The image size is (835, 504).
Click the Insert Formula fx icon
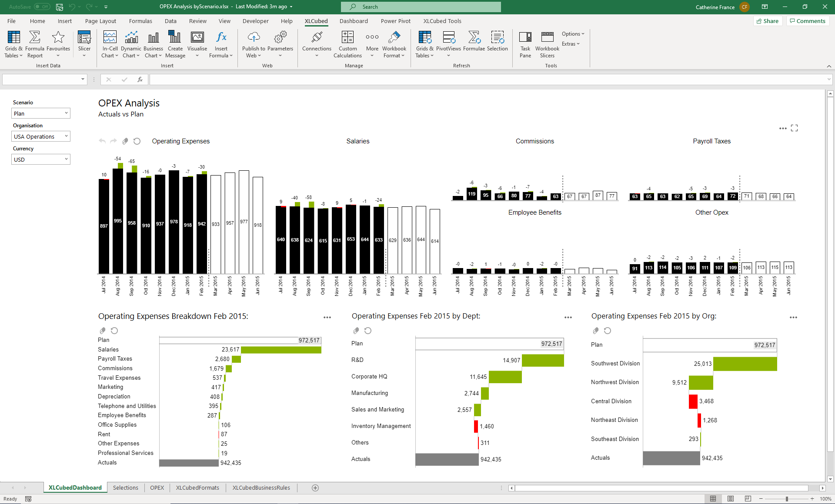221,43
